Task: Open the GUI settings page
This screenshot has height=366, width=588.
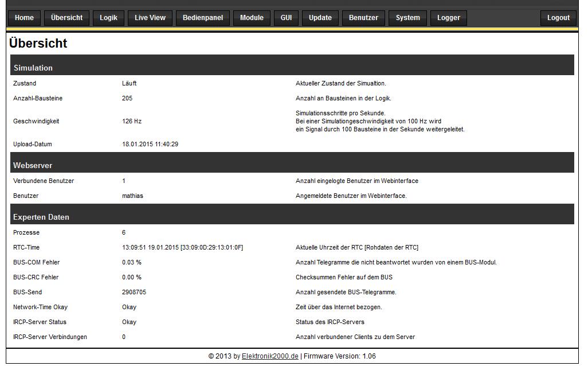Action: coord(286,18)
